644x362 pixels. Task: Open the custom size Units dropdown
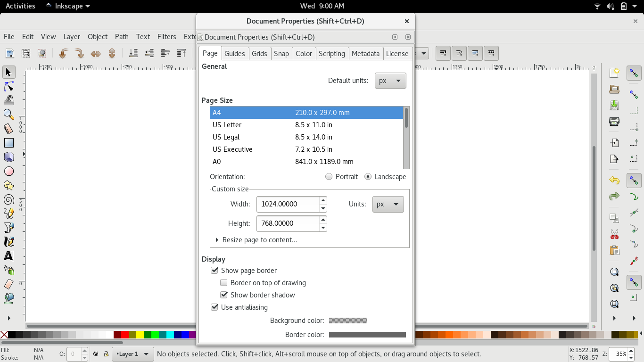click(388, 204)
